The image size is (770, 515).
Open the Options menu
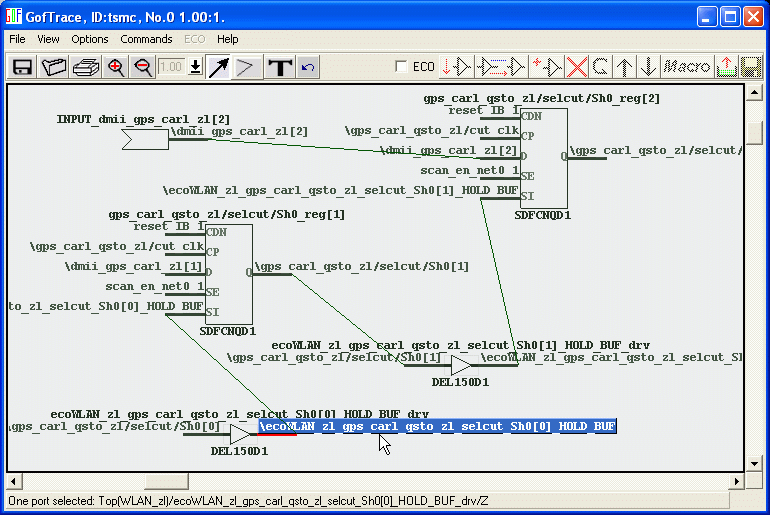pyautogui.click(x=90, y=39)
